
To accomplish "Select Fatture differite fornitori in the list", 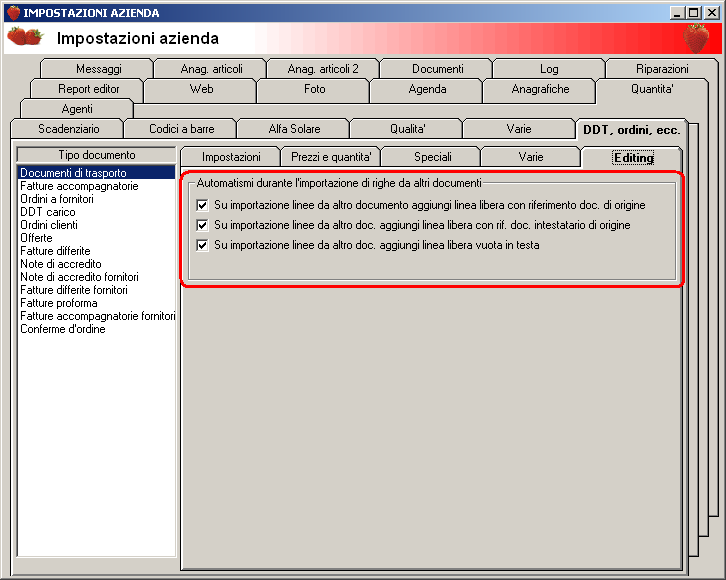I will (96, 290).
